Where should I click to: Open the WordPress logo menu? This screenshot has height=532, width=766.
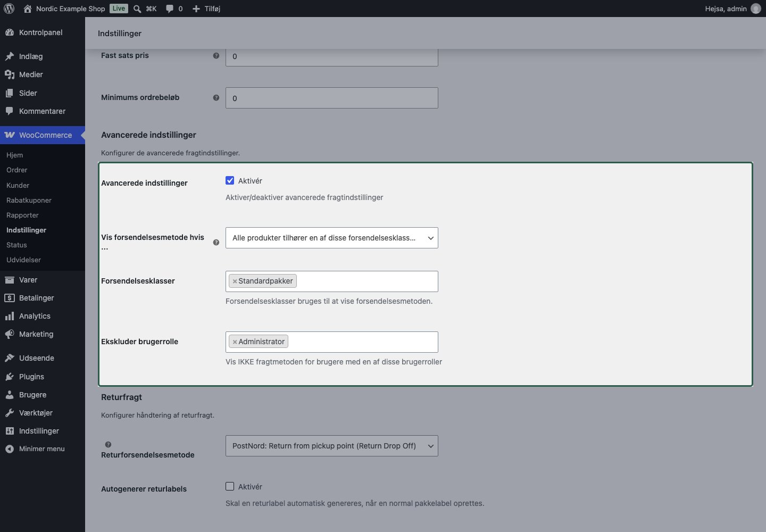[x=9, y=9]
